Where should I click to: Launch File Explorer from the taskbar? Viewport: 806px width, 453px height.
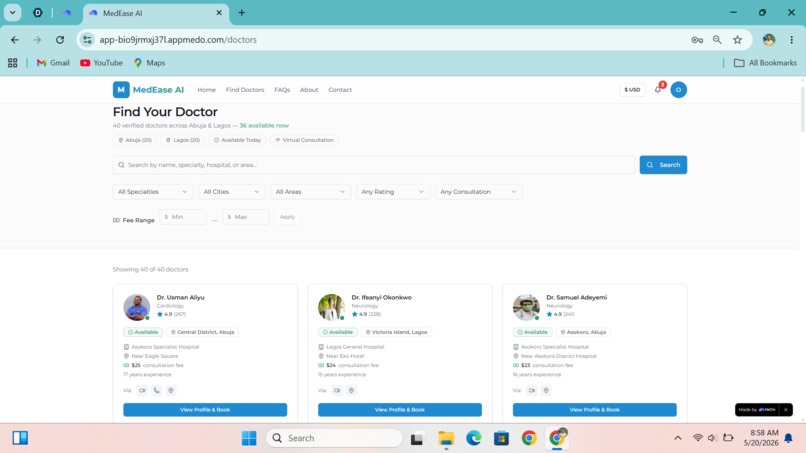pos(446,438)
